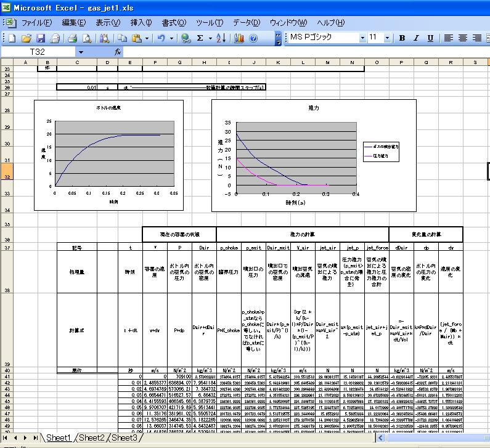The image size is (490, 448).
Task: Click in the formula bar input area
Action: point(306,52)
